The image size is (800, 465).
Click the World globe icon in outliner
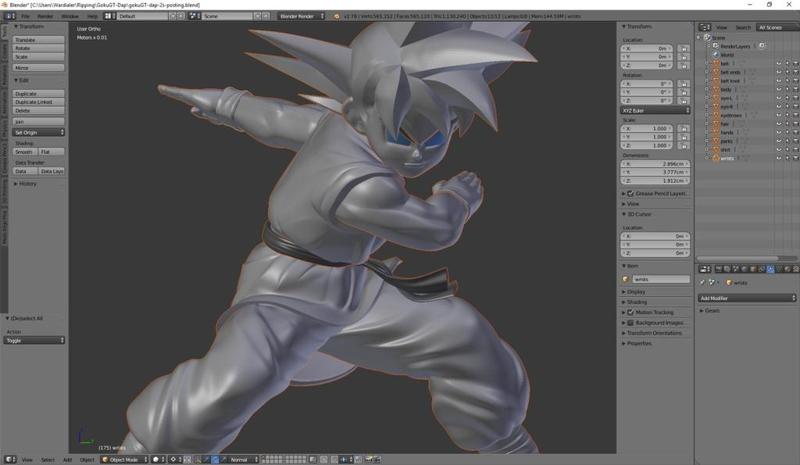click(715, 55)
